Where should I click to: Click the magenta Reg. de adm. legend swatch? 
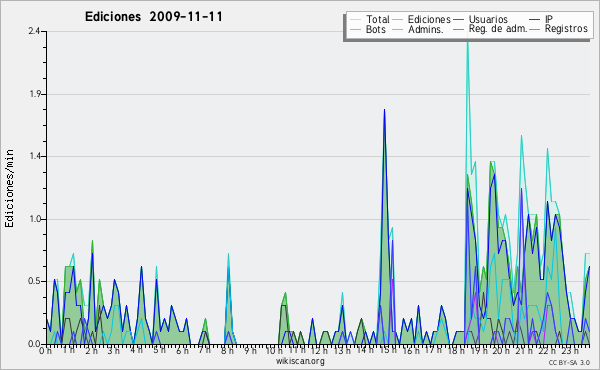click(458, 29)
